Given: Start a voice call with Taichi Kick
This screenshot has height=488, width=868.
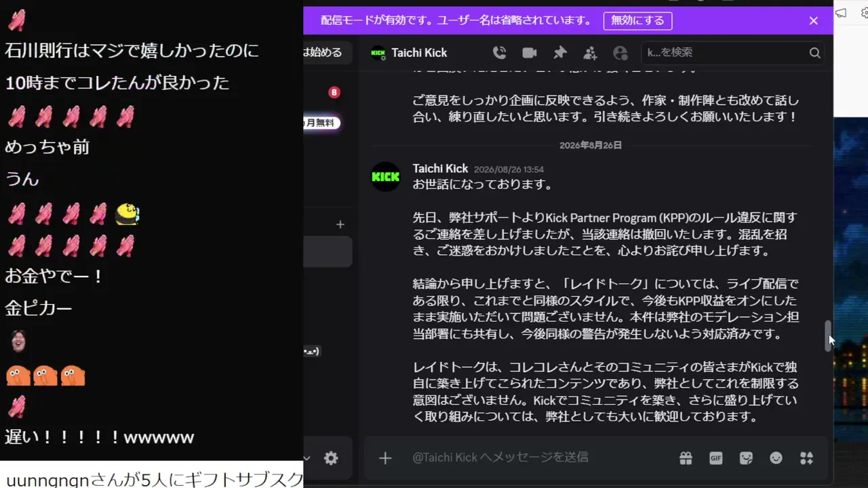Looking at the screenshot, I should coord(499,53).
